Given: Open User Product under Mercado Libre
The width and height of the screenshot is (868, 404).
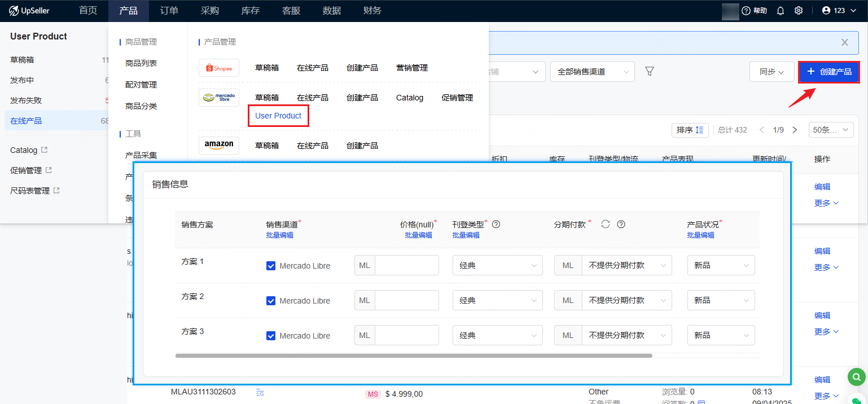Looking at the screenshot, I should [x=278, y=116].
